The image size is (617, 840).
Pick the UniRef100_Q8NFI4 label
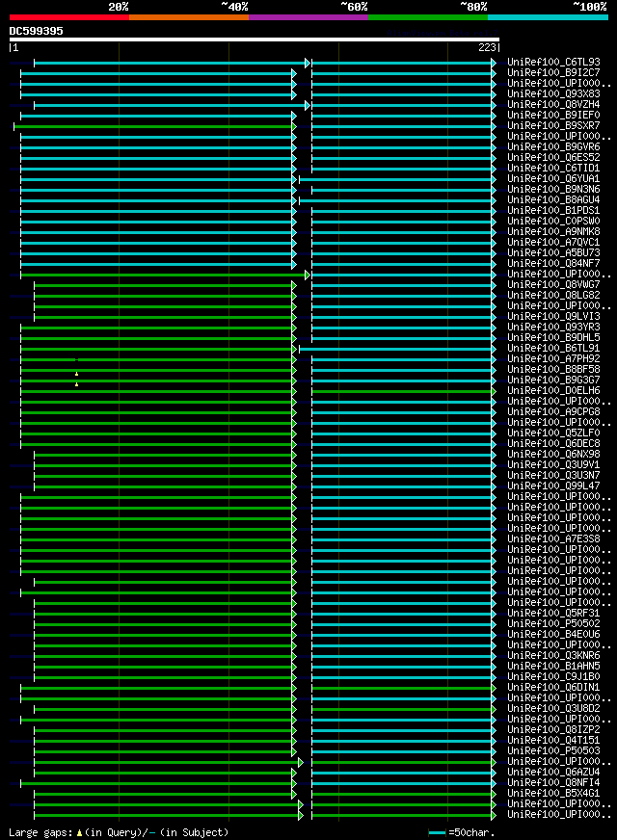[553, 782]
